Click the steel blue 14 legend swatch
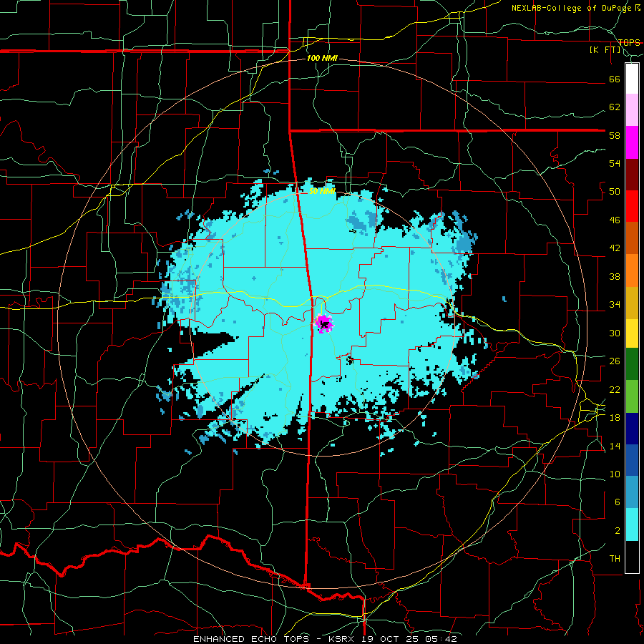The height and width of the screenshot is (644, 644). [632, 492]
